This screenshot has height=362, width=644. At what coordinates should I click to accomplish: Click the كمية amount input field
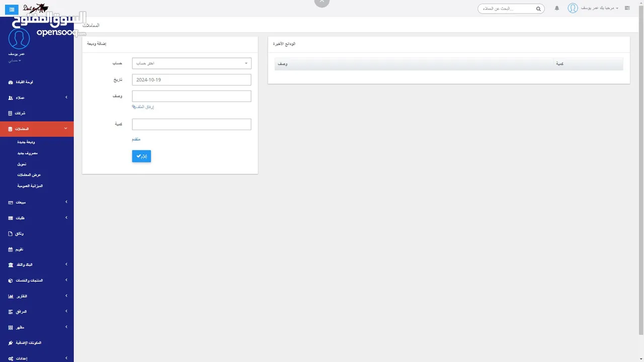point(192,124)
